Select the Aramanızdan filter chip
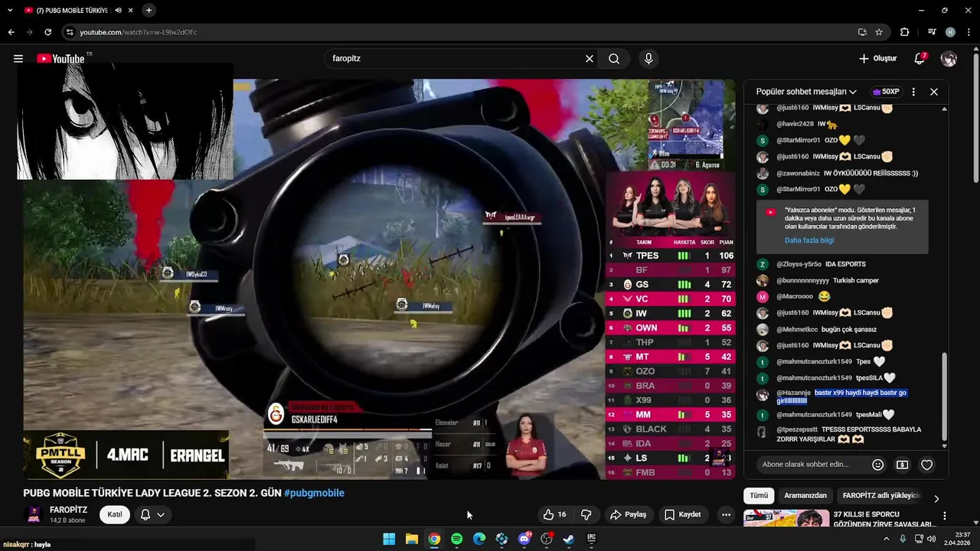Viewport: 980px width, 551px height. pyautogui.click(x=805, y=496)
